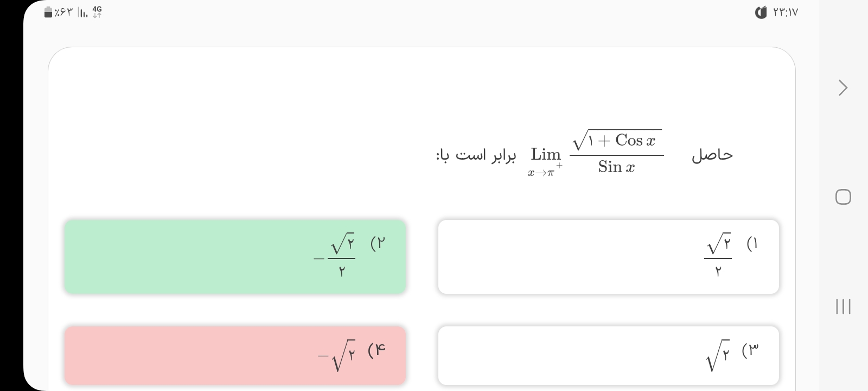Select red option ۴ with negative √۲
Image resolution: width=868 pixels, height=391 pixels.
pos(235,356)
